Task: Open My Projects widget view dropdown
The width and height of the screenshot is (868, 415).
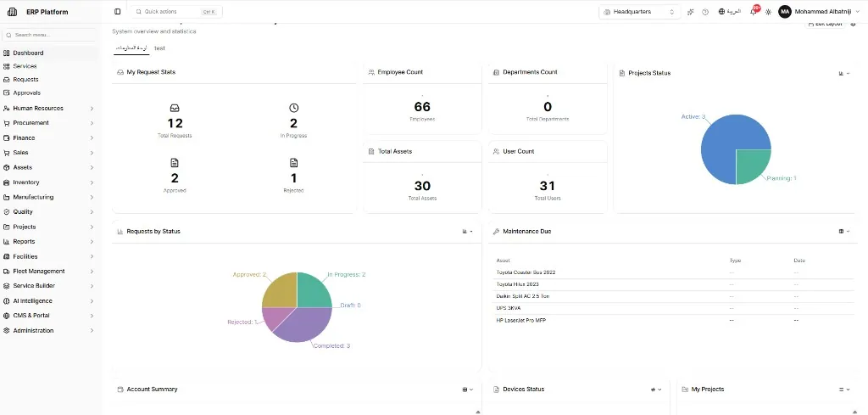Action: 844,390
